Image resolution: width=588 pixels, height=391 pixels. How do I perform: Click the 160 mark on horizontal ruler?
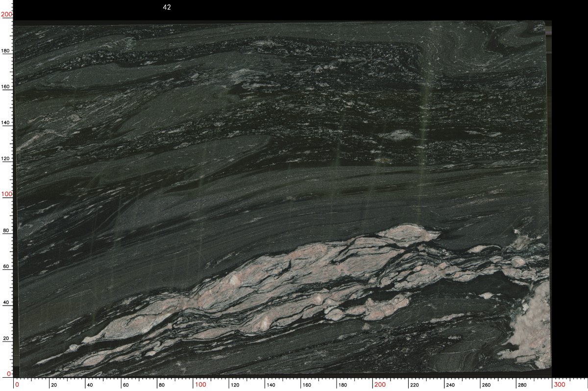[307, 385]
